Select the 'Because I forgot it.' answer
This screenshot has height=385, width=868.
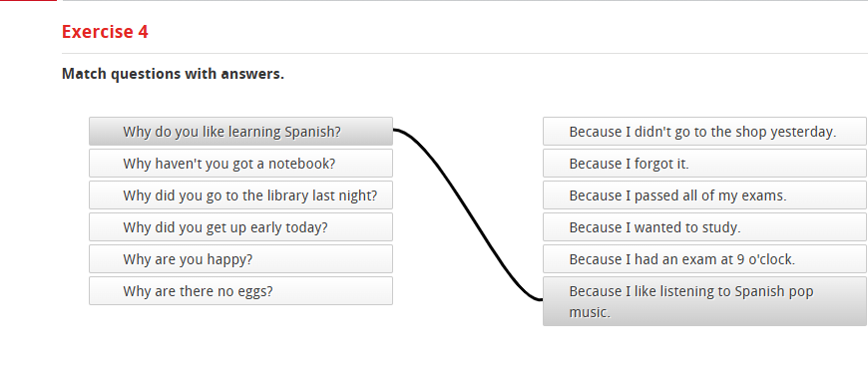704,164
